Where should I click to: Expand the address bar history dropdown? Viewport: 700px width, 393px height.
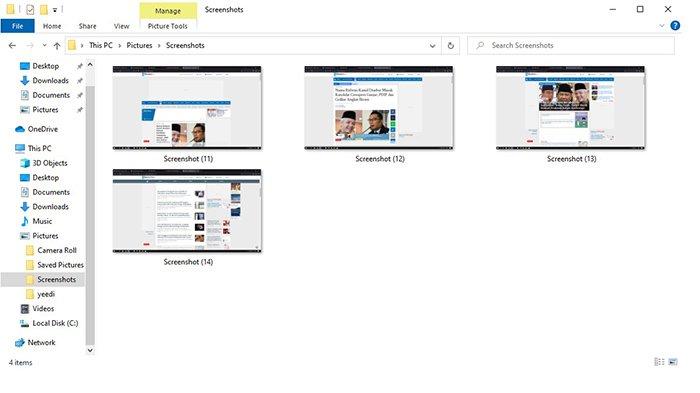(432, 46)
